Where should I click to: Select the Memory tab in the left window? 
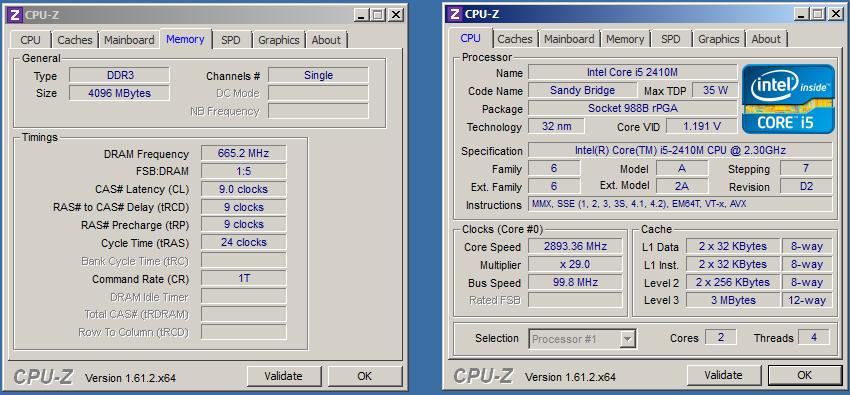(x=185, y=39)
